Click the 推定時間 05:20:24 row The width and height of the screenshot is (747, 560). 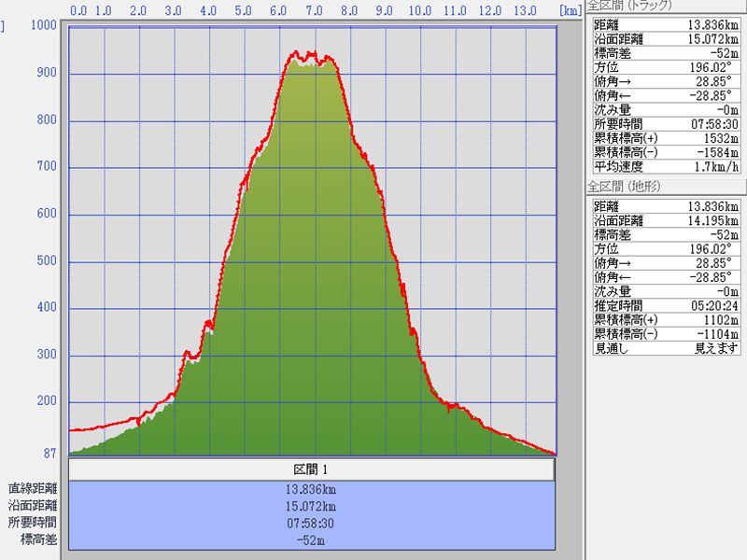[x=667, y=304]
